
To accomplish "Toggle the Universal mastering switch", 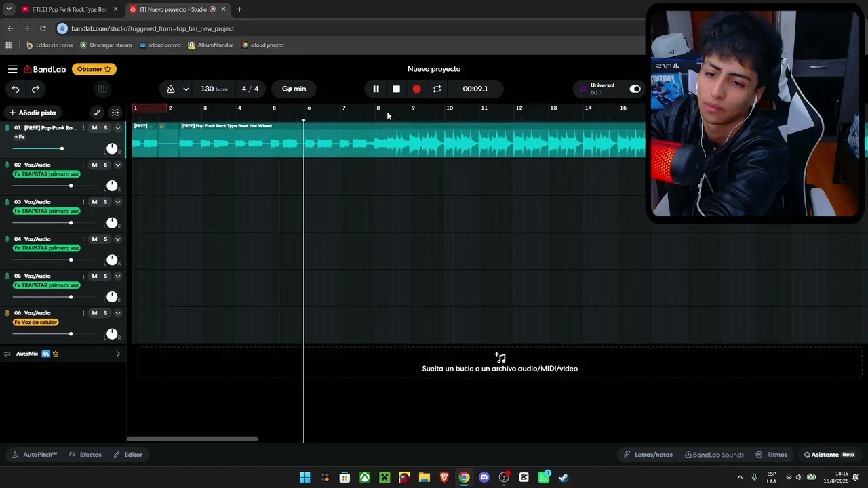I will 635,89.
